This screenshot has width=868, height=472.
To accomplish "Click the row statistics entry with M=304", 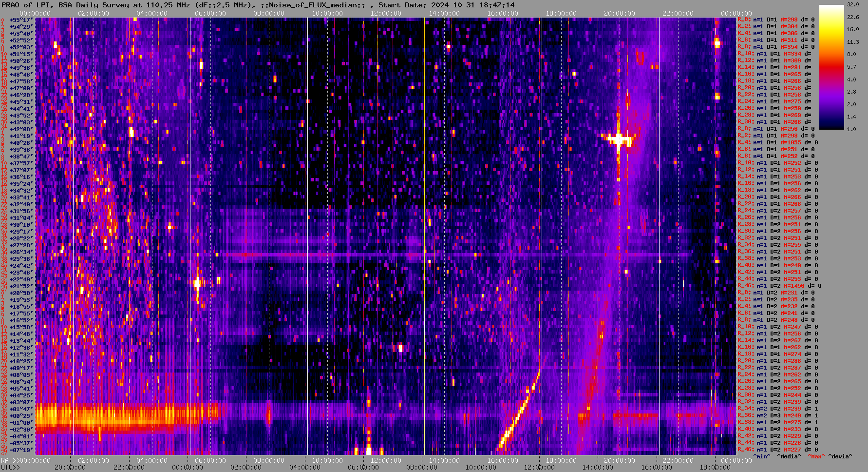I will tap(776, 26).
